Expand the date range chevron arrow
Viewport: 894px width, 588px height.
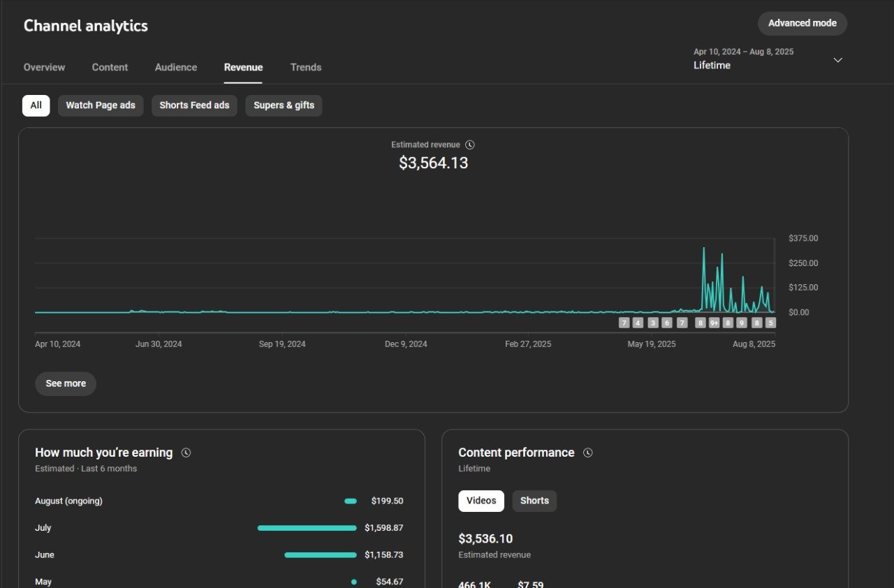838,60
